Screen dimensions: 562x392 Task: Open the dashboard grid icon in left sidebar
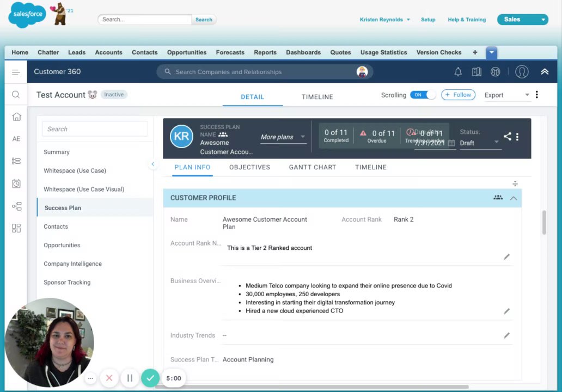click(16, 228)
